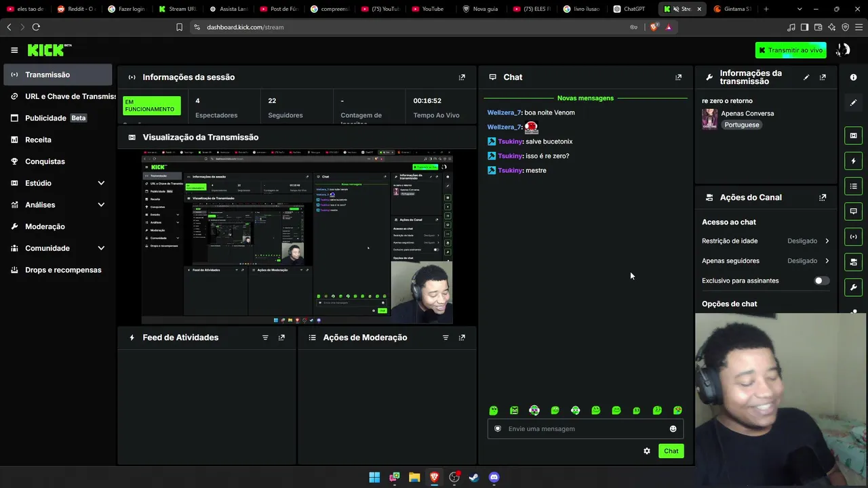Image resolution: width=868 pixels, height=488 pixels.
Task: Toggle the session info widget in the right rail
Action: click(853, 237)
